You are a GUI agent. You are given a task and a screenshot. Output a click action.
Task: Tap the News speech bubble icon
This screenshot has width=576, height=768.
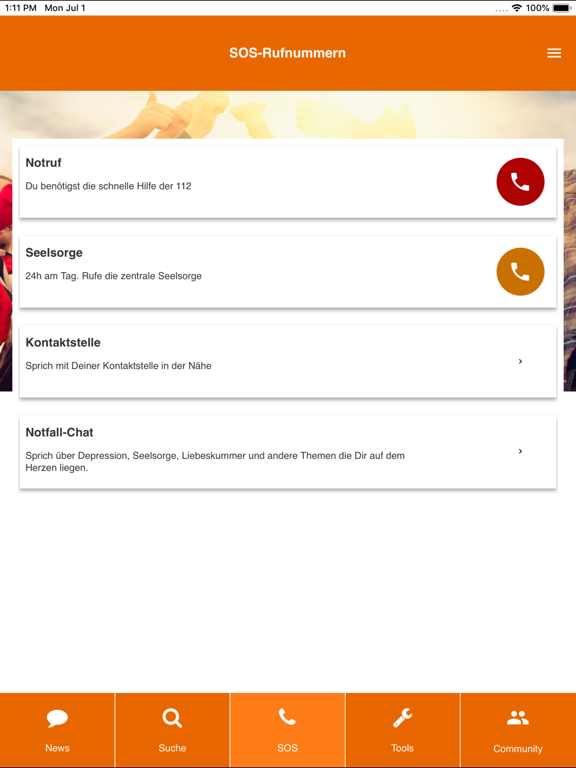[57, 719]
